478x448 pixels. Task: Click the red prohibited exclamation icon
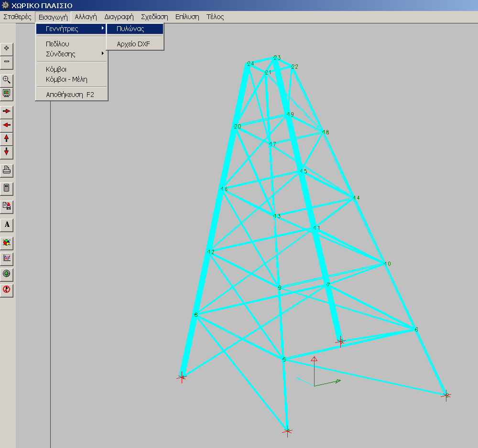point(6,289)
